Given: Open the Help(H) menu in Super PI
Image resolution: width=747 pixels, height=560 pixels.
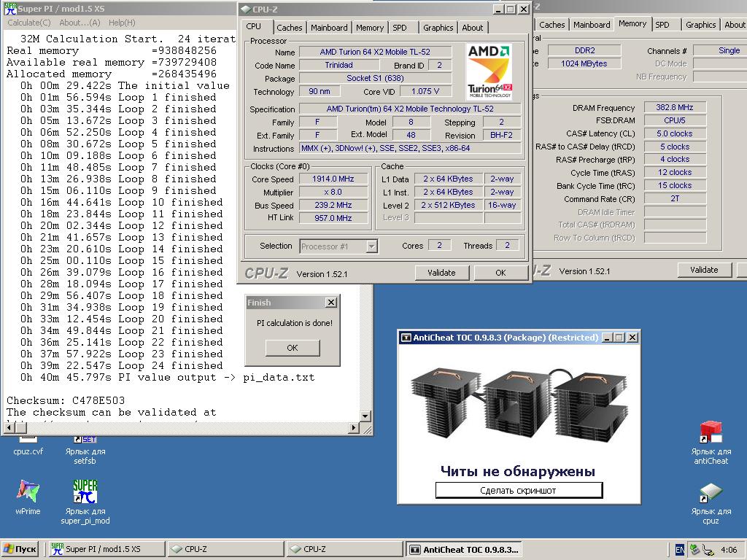Looking at the screenshot, I should [x=122, y=23].
